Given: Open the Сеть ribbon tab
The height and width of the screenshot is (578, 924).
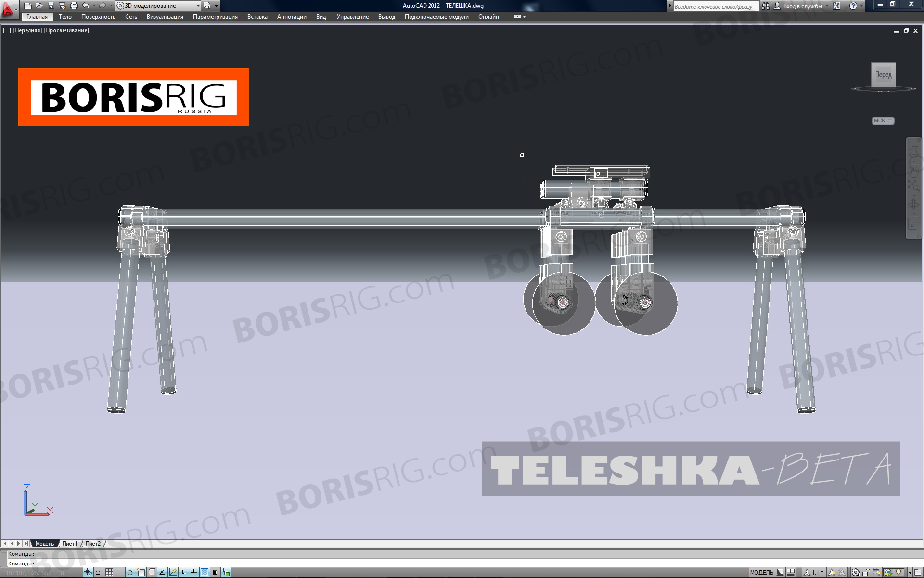Looking at the screenshot, I should tap(131, 17).
